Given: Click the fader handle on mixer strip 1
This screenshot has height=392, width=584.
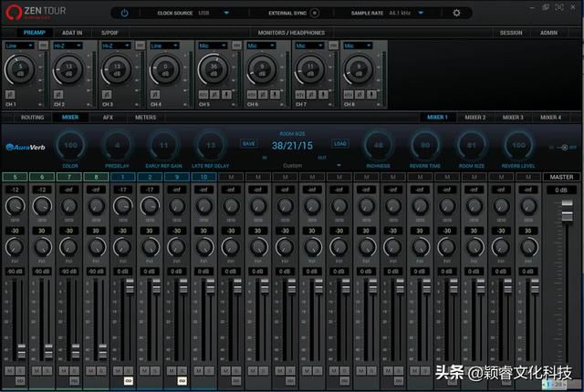Looking at the screenshot, I should [130, 286].
